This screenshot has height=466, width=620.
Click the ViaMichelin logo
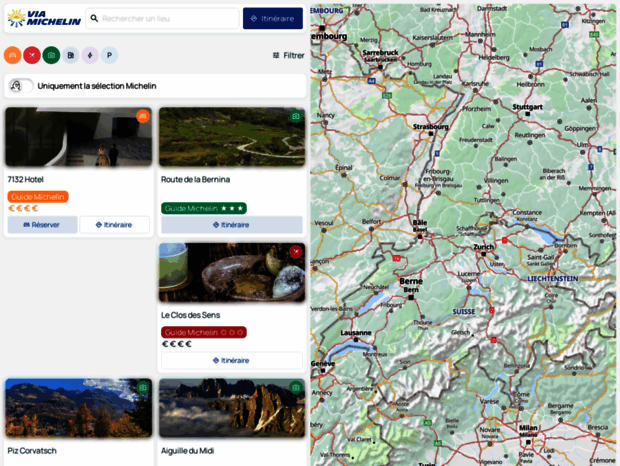point(44,18)
